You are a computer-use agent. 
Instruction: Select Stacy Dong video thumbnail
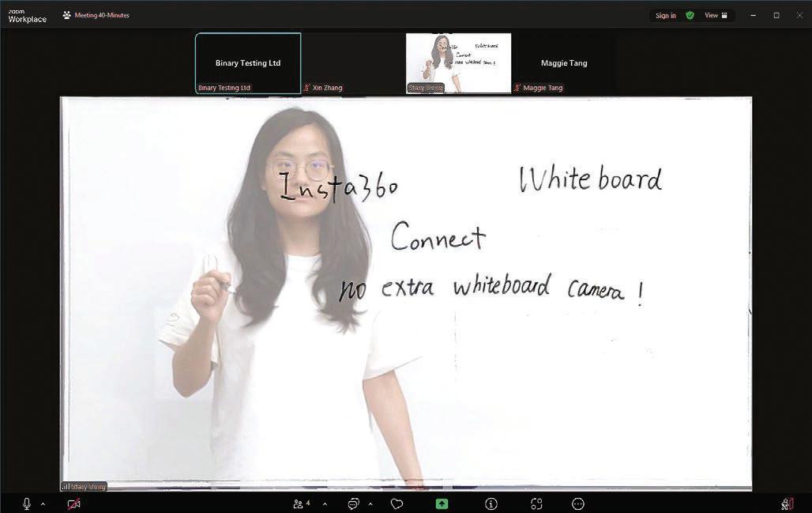pyautogui.click(x=458, y=63)
